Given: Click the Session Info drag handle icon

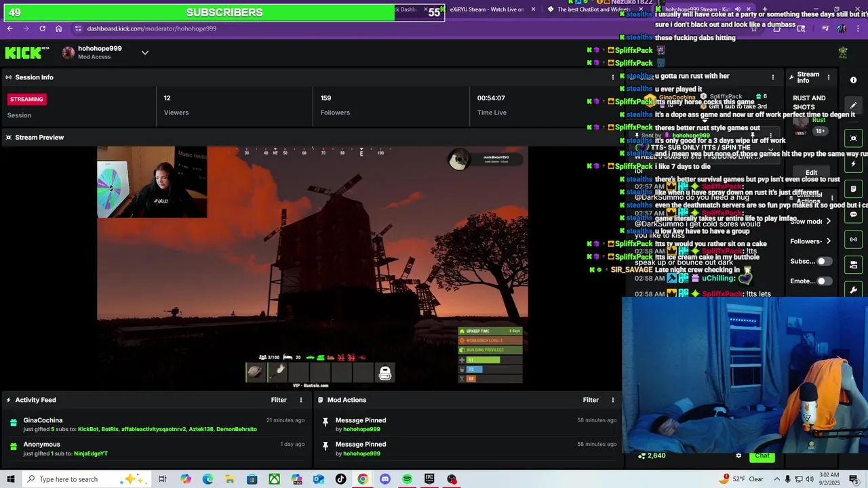Looking at the screenshot, I should click(9, 77).
